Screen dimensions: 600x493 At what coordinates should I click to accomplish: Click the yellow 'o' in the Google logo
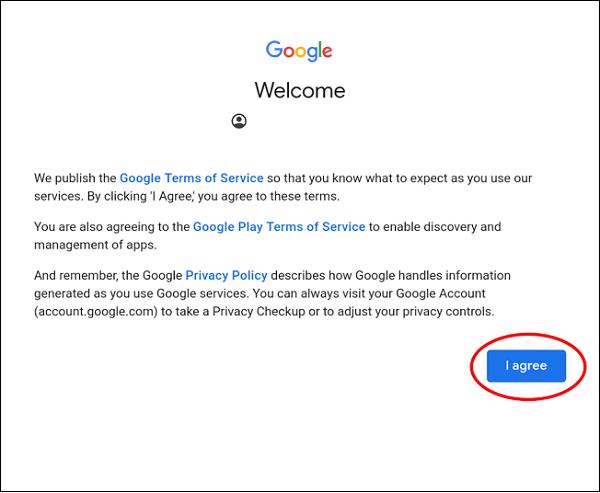(x=302, y=52)
